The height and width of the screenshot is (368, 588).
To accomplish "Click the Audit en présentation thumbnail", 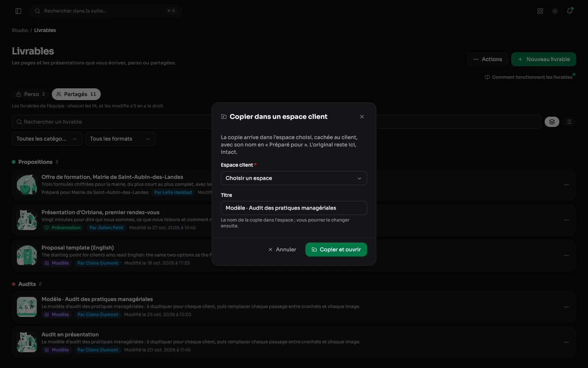I will click(x=27, y=342).
